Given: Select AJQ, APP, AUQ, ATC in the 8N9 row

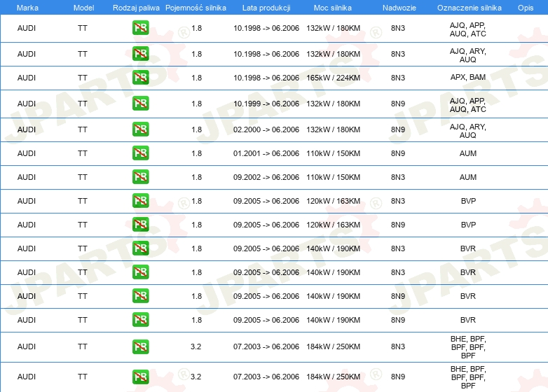Looking at the screenshot, I should 468,105.
